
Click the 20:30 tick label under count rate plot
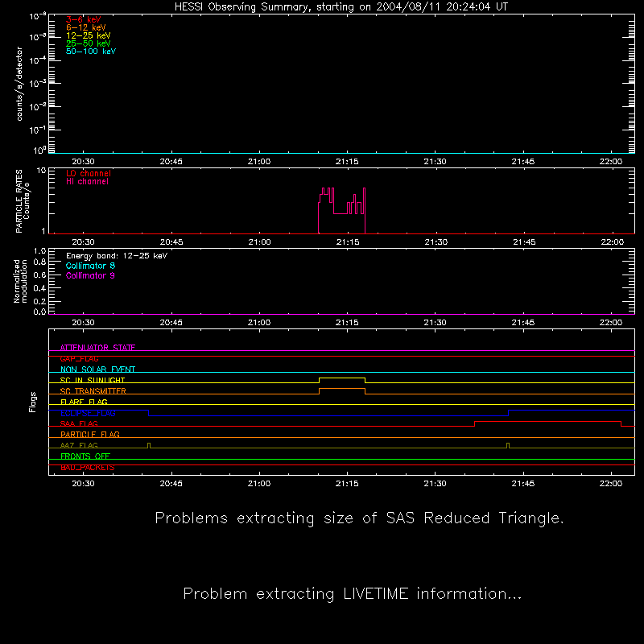[x=84, y=162]
